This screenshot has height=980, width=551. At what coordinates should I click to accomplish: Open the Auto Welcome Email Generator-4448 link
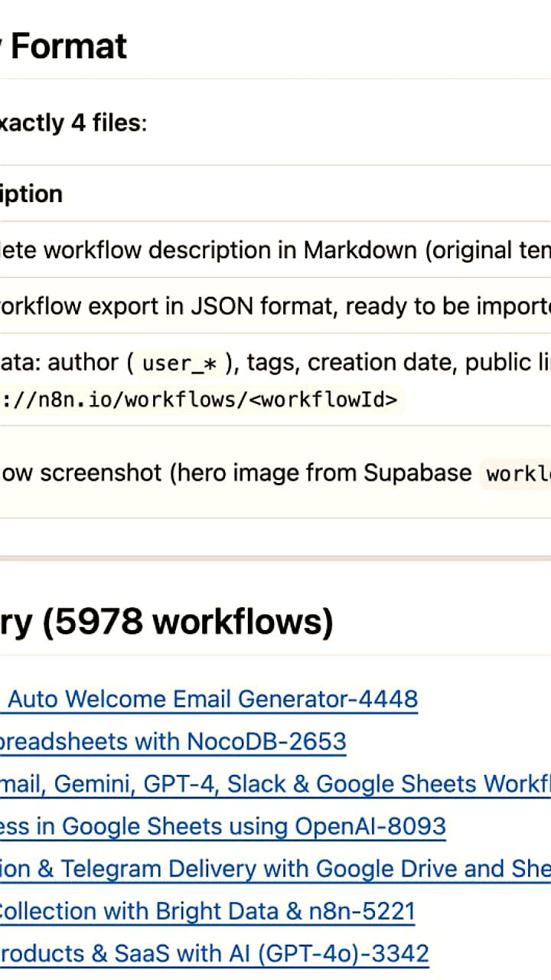212,699
